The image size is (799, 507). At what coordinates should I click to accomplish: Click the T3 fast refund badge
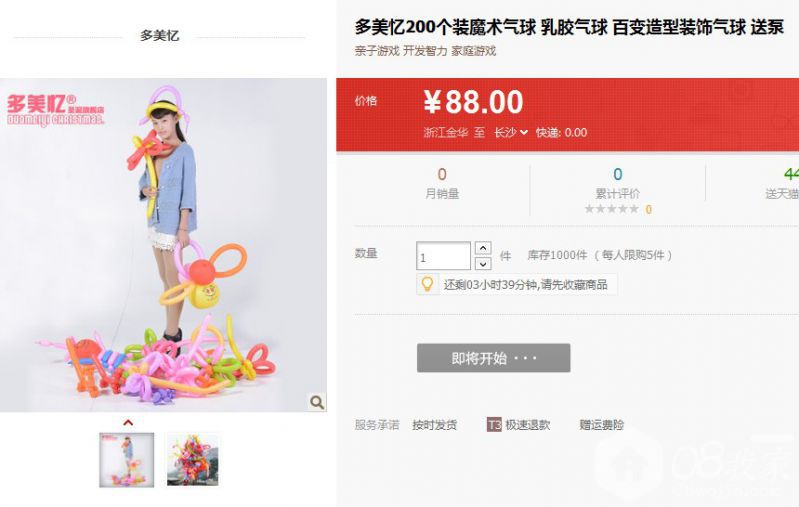493,425
